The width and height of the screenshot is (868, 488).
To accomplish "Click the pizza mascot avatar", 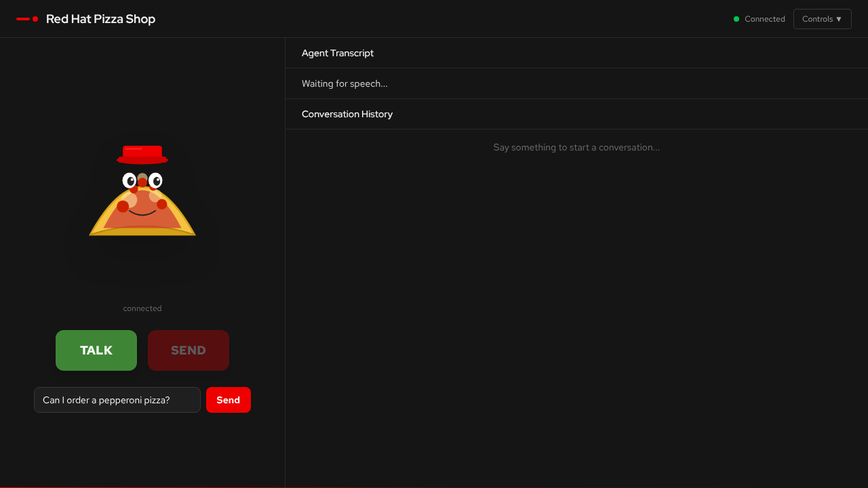I will [x=142, y=197].
